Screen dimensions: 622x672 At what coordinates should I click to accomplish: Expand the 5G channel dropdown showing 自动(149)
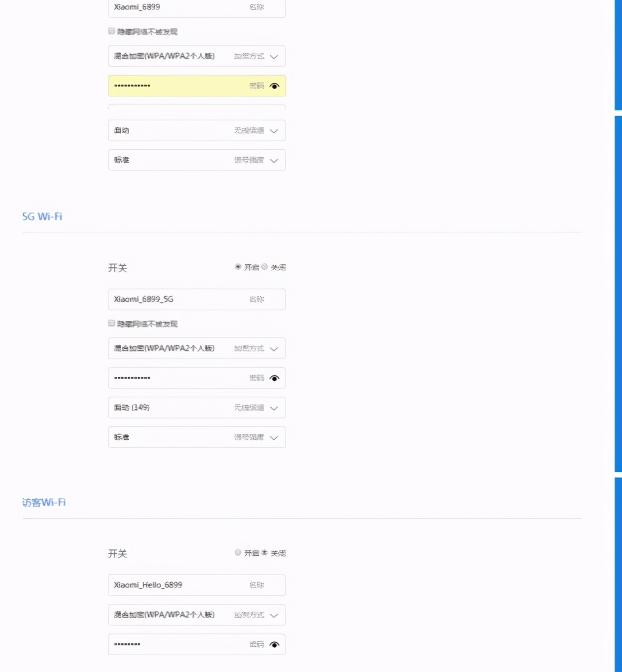275,408
